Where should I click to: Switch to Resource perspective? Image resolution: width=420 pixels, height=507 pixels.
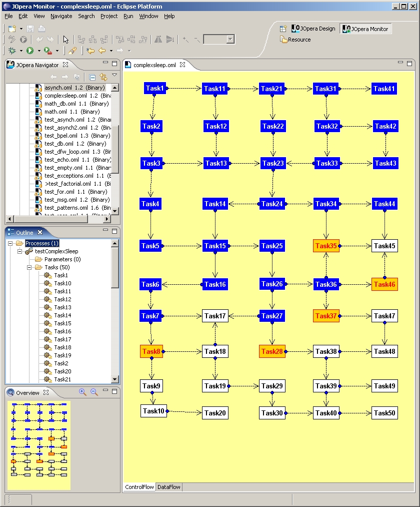point(295,40)
